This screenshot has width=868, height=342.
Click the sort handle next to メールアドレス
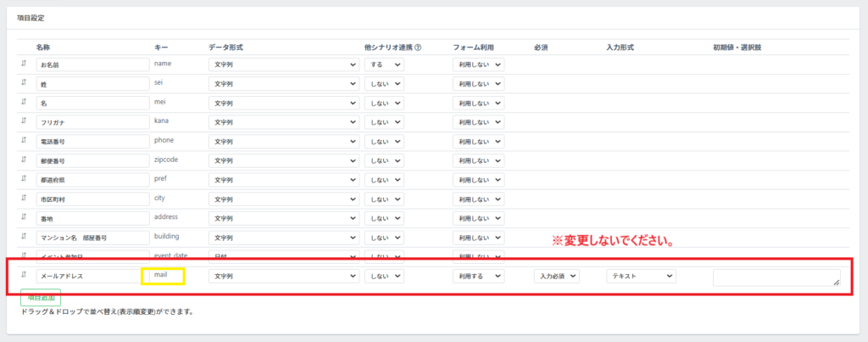(24, 275)
